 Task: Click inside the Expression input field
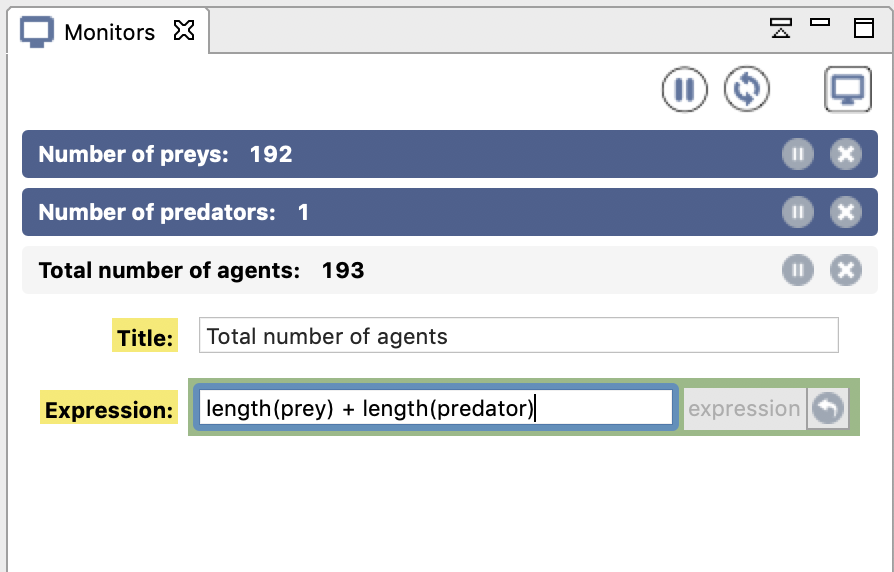tap(436, 408)
